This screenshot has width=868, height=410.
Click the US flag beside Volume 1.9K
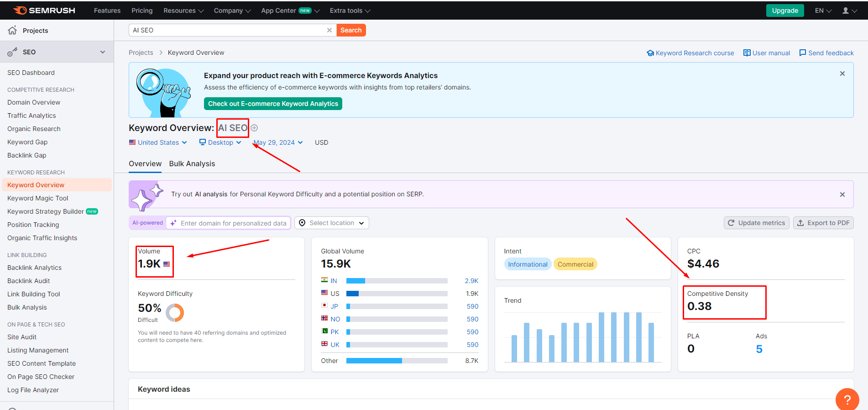point(167,264)
